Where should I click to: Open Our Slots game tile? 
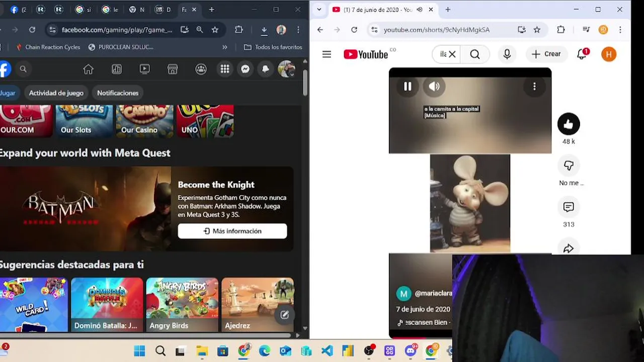tap(84, 121)
